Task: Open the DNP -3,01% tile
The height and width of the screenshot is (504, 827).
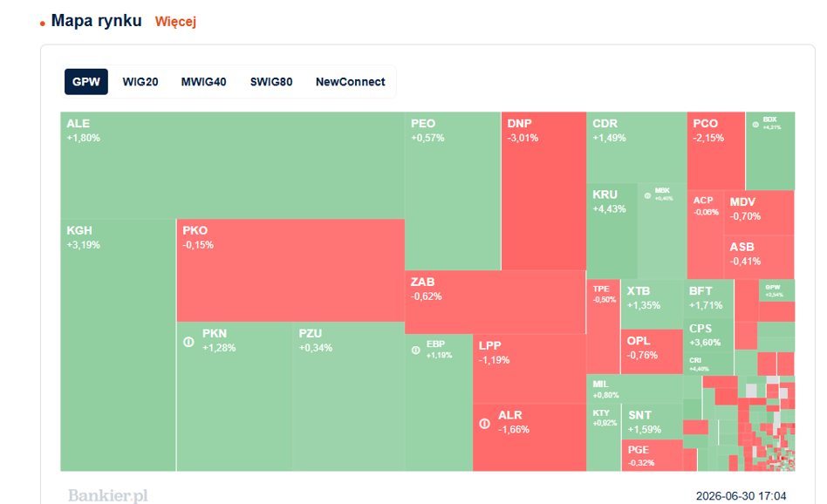Action: coord(543,191)
